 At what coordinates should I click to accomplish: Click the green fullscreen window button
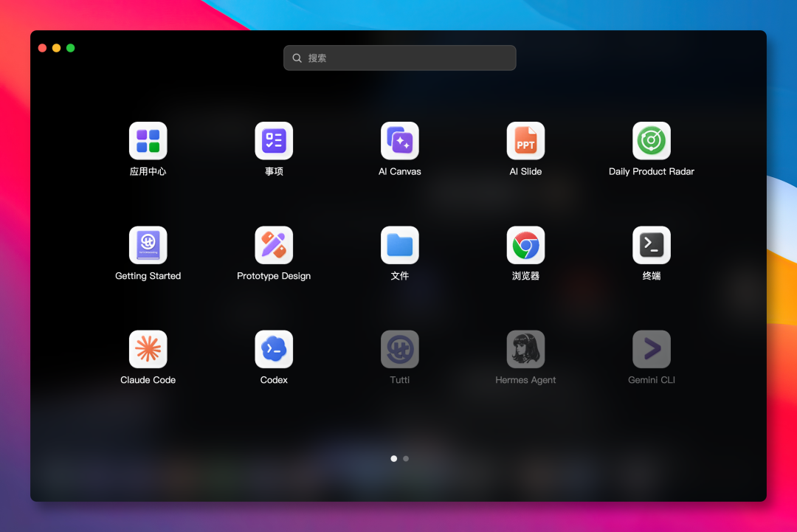coord(71,48)
